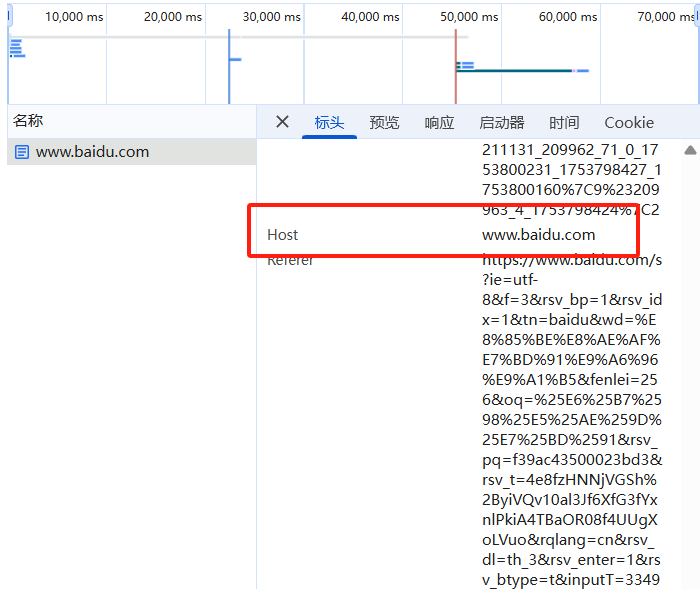Switch to the 标头 tab
Image resolution: width=700 pixels, height=589 pixels.
coord(329,122)
